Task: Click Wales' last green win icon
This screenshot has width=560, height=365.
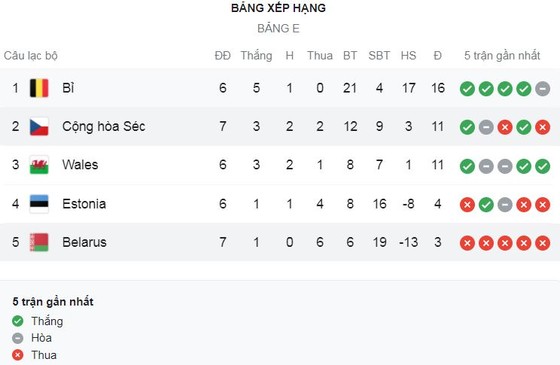Action: point(542,166)
